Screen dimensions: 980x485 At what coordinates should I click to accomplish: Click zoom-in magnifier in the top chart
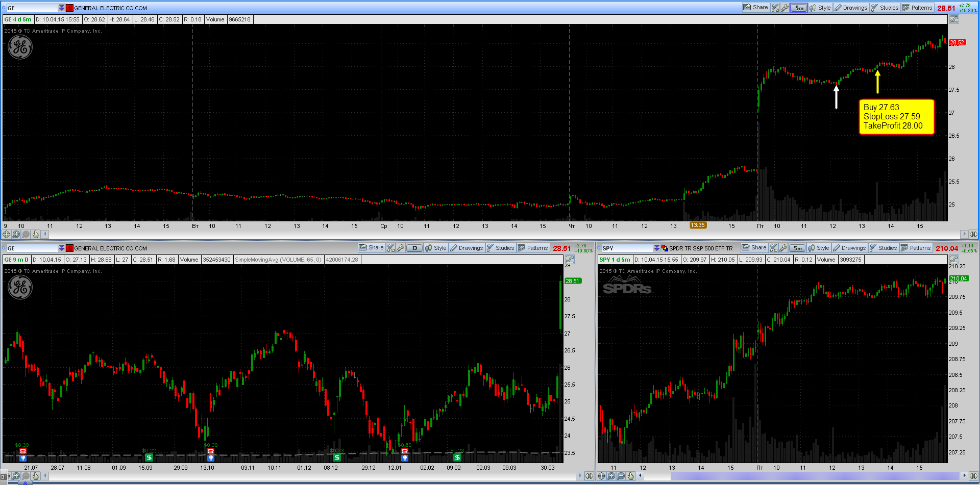[16, 235]
